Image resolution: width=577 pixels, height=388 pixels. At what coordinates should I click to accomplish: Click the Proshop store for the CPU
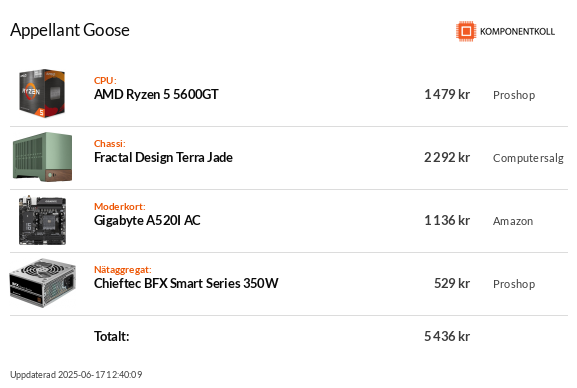514,95
